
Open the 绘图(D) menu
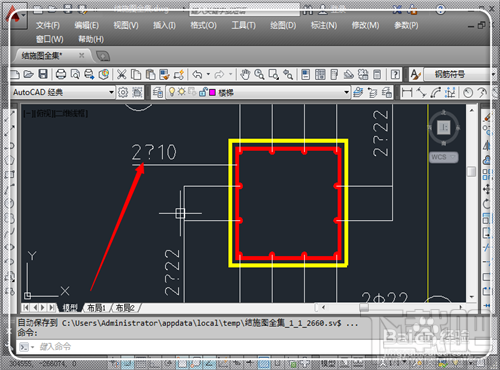(283, 25)
